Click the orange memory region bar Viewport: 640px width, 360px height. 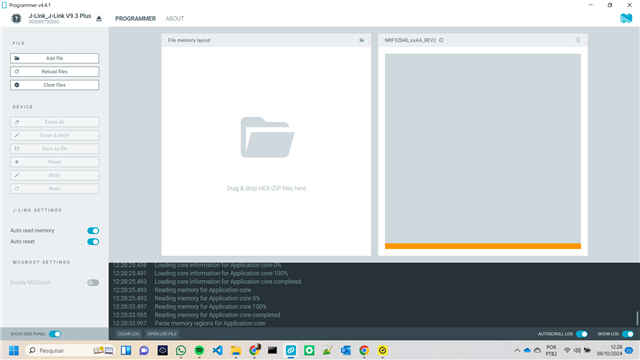(x=483, y=246)
